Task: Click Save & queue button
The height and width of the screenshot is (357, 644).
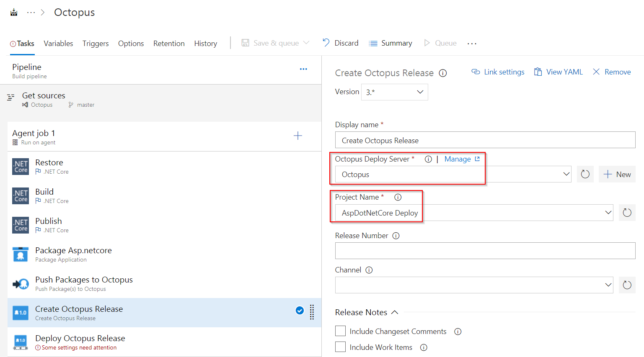Action: [x=270, y=43]
